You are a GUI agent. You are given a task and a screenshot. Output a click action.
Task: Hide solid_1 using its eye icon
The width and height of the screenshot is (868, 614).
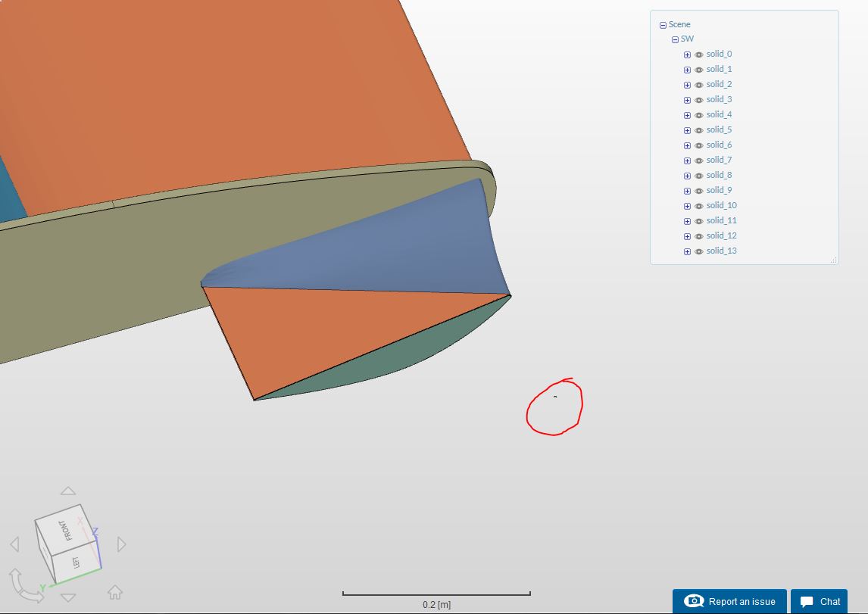coord(698,70)
